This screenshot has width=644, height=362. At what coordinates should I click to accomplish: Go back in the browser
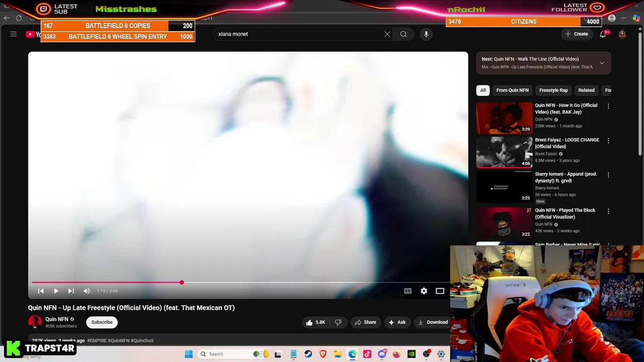[x=7, y=18]
